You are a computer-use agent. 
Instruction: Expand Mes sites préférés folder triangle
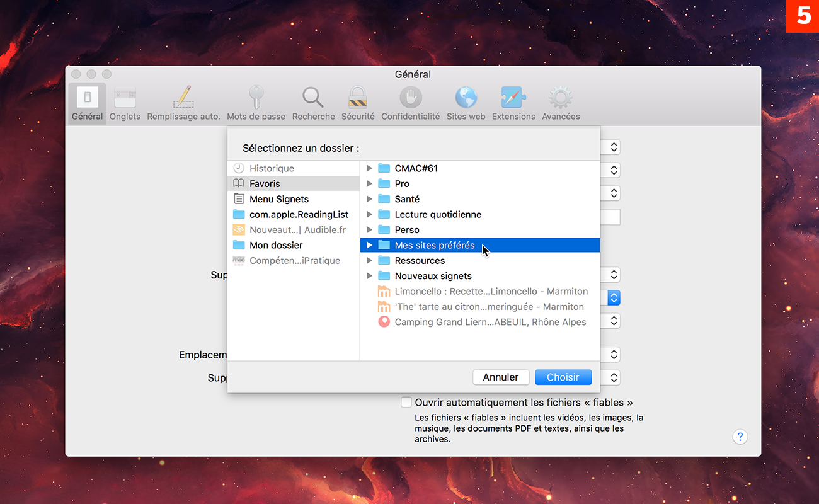[x=370, y=245]
